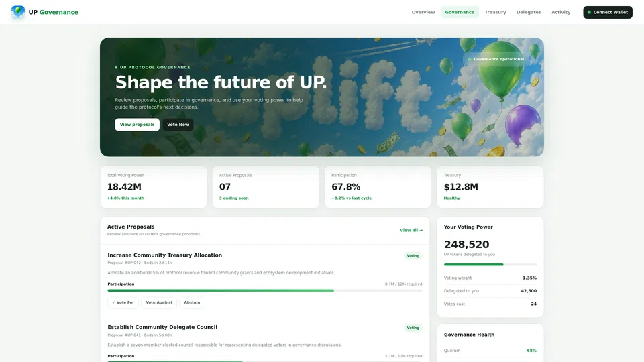Click the Vote Now hero button

tap(178, 125)
